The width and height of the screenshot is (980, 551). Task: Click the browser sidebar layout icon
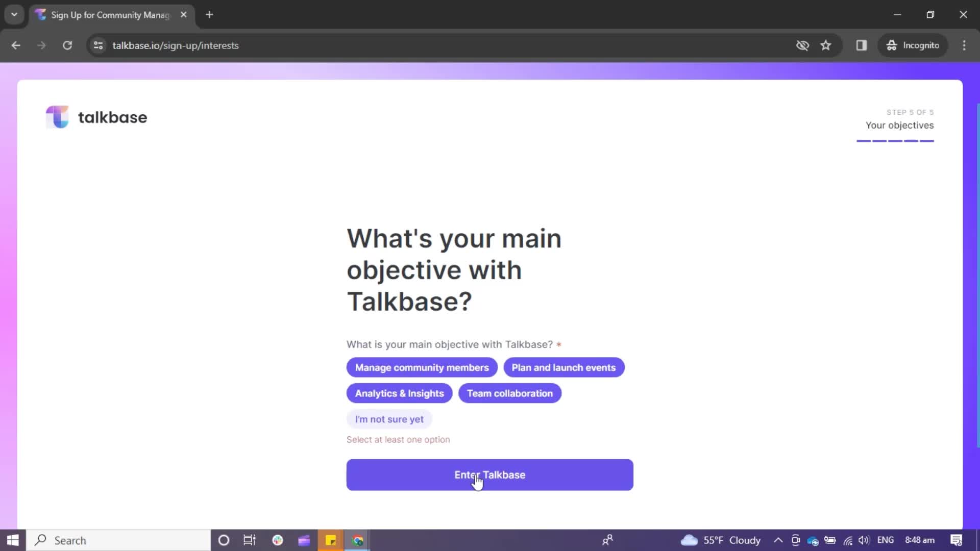(862, 45)
